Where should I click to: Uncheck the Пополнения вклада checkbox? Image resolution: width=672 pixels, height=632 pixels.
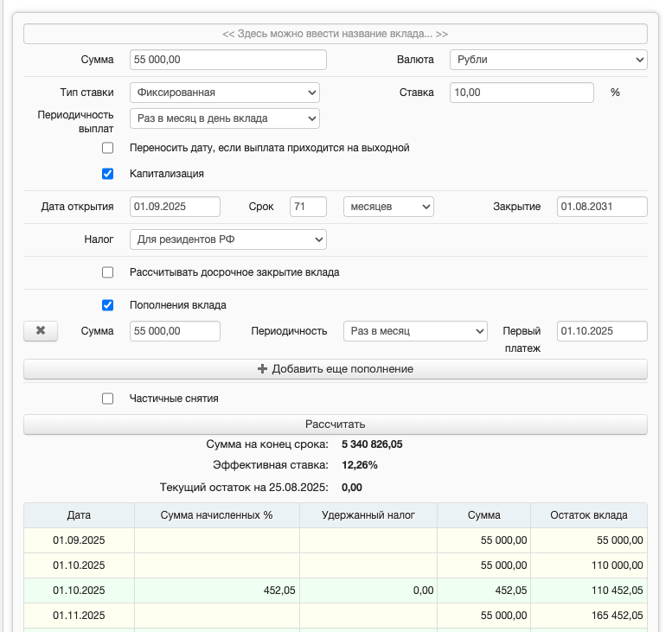point(107,305)
